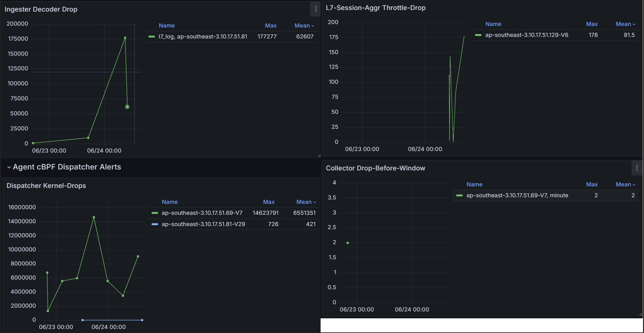This screenshot has width=644, height=333.
Task: Sort Ingester Decoder Drop legend by Max
Action: click(270, 26)
